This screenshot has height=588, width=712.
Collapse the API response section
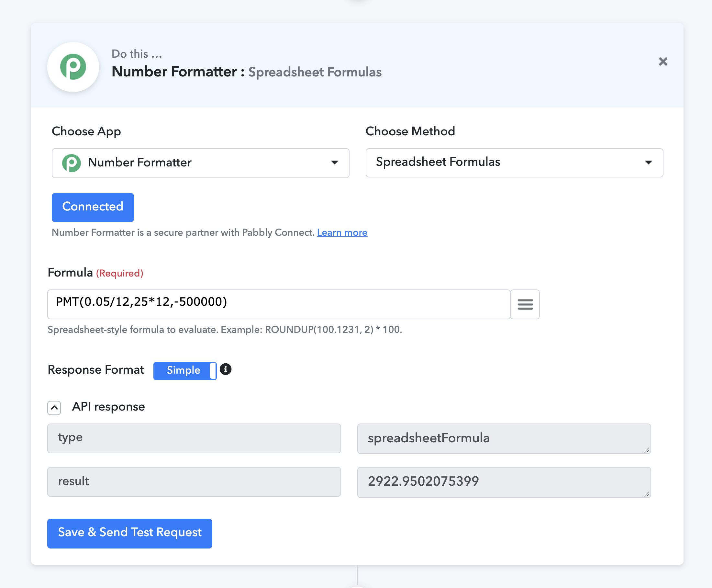tap(54, 408)
